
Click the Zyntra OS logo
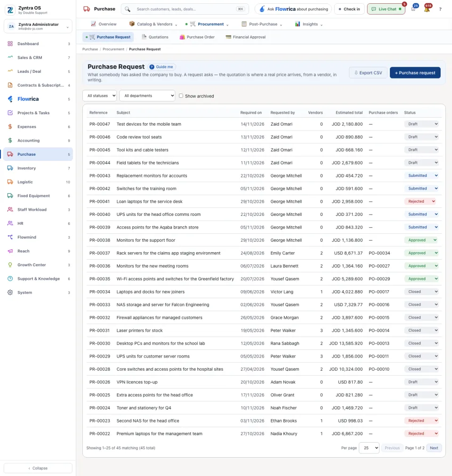[x=10, y=10]
